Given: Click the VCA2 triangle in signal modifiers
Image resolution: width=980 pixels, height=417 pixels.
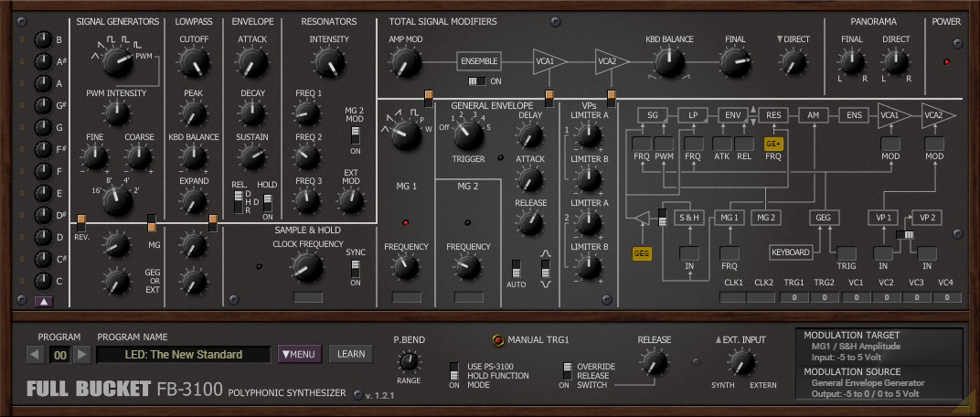Looking at the screenshot, I should (612, 61).
